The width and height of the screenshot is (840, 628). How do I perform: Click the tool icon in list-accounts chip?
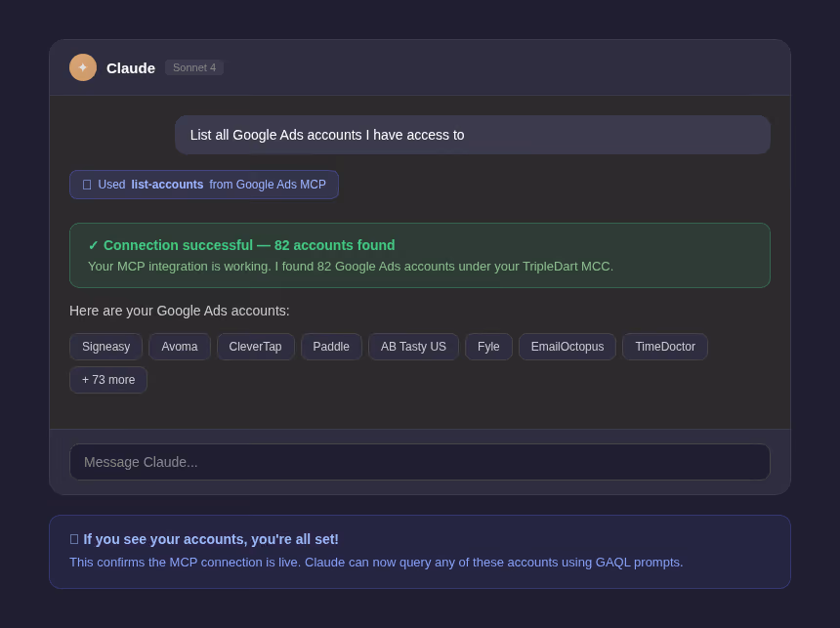pos(87,185)
